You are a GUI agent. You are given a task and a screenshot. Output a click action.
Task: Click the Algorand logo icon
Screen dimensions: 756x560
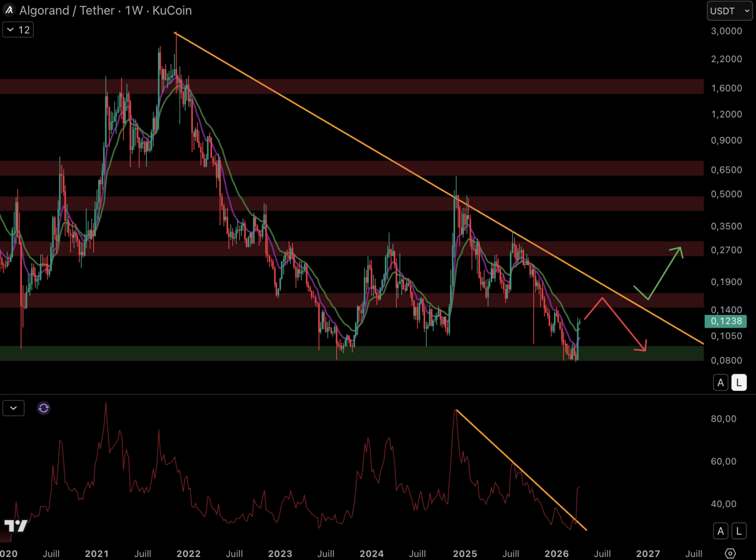9,10
